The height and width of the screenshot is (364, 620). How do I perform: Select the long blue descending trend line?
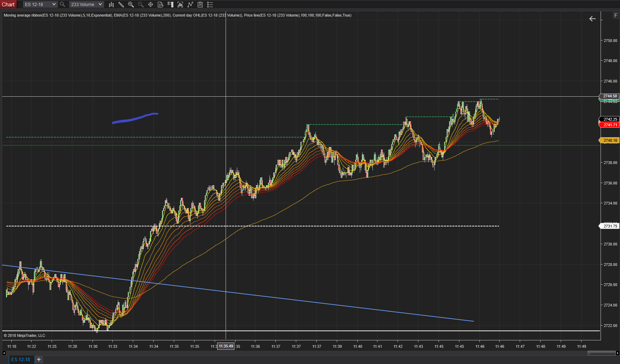click(x=238, y=293)
